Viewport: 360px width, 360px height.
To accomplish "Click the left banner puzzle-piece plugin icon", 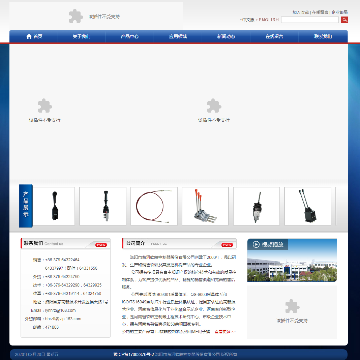I will pyautogui.click(x=45, y=106).
